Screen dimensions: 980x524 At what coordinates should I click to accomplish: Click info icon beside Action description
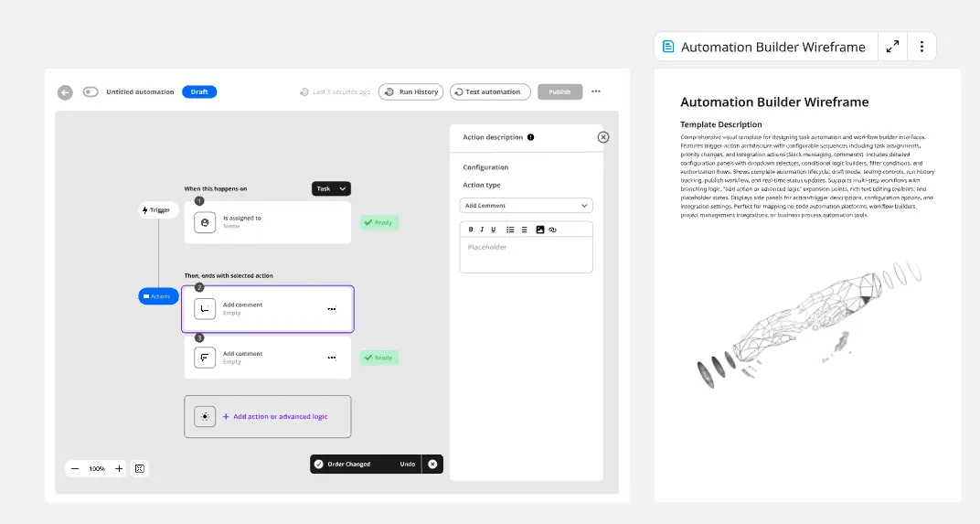tap(531, 137)
